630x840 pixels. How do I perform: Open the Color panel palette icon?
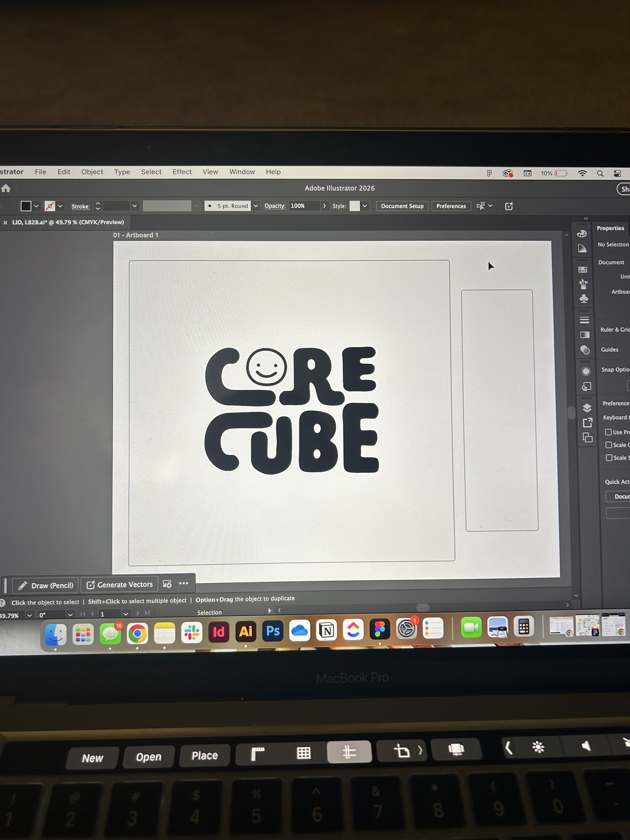click(582, 234)
